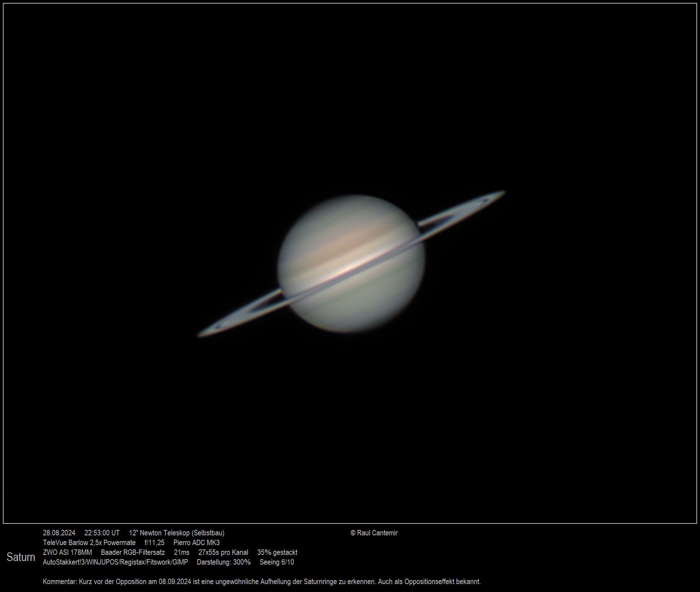Click the 22:53:00 UT timestamp
700x592 pixels.
pos(102,533)
